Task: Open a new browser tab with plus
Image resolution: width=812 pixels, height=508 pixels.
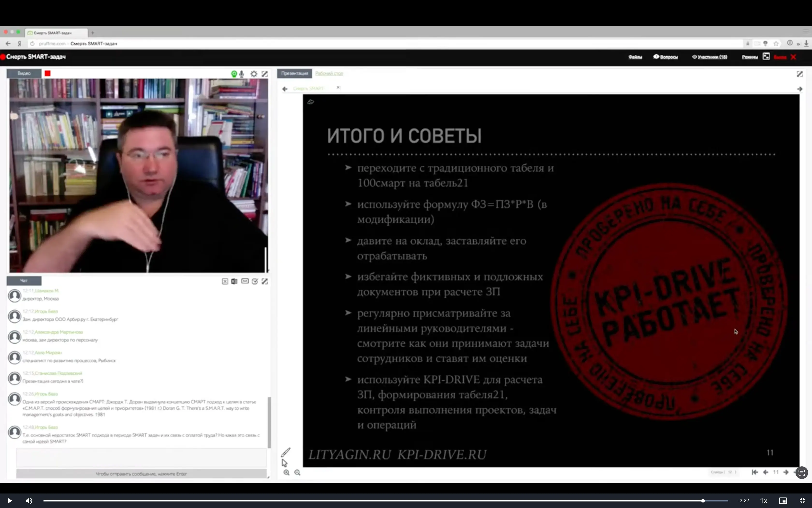Action: coord(93,33)
